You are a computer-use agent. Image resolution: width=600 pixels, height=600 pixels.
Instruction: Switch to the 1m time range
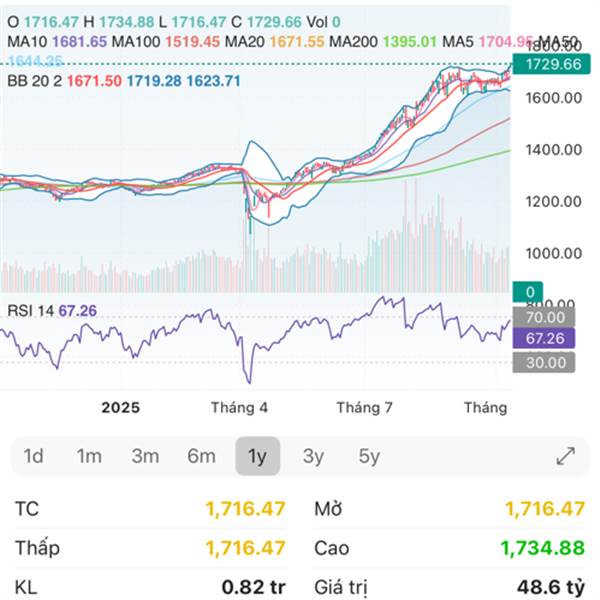(89, 456)
